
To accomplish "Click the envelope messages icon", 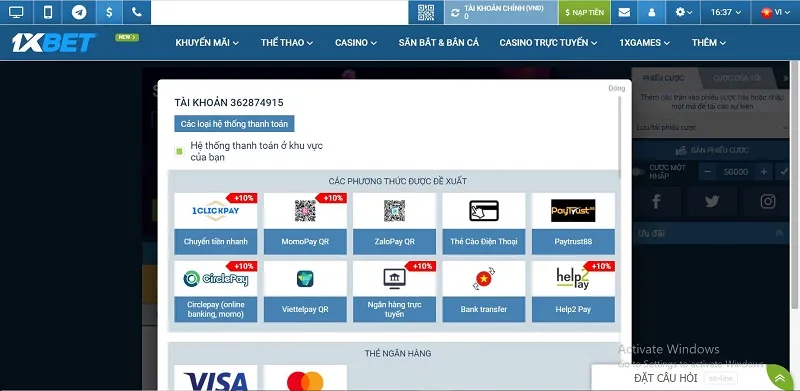I will 624,12.
